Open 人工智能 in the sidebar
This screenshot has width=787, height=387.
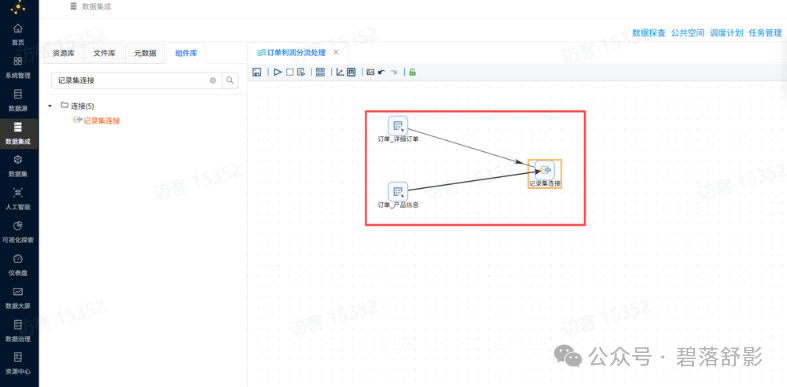pyautogui.click(x=18, y=199)
